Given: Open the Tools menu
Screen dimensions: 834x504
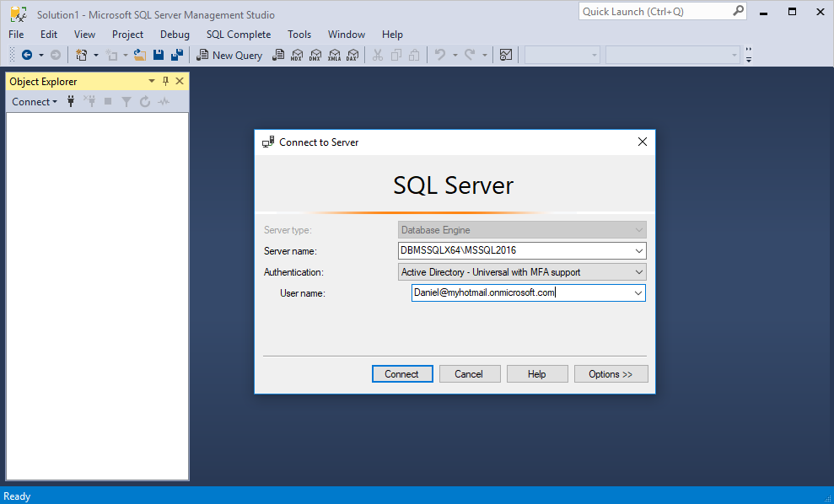Looking at the screenshot, I should point(299,35).
